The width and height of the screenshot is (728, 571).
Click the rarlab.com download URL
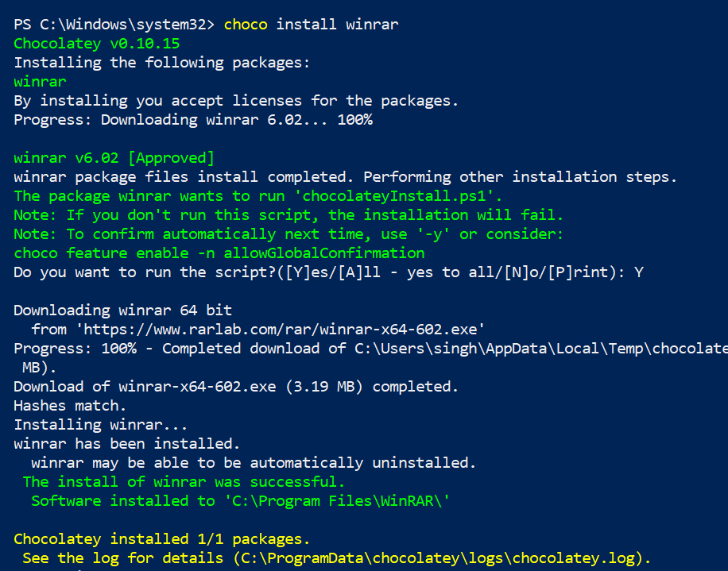tap(281, 330)
